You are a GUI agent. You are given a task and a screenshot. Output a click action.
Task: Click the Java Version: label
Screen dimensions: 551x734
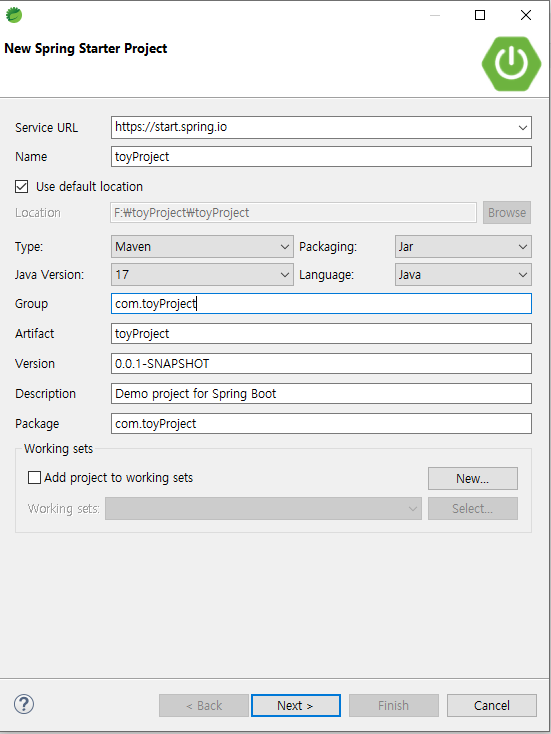[49, 275]
